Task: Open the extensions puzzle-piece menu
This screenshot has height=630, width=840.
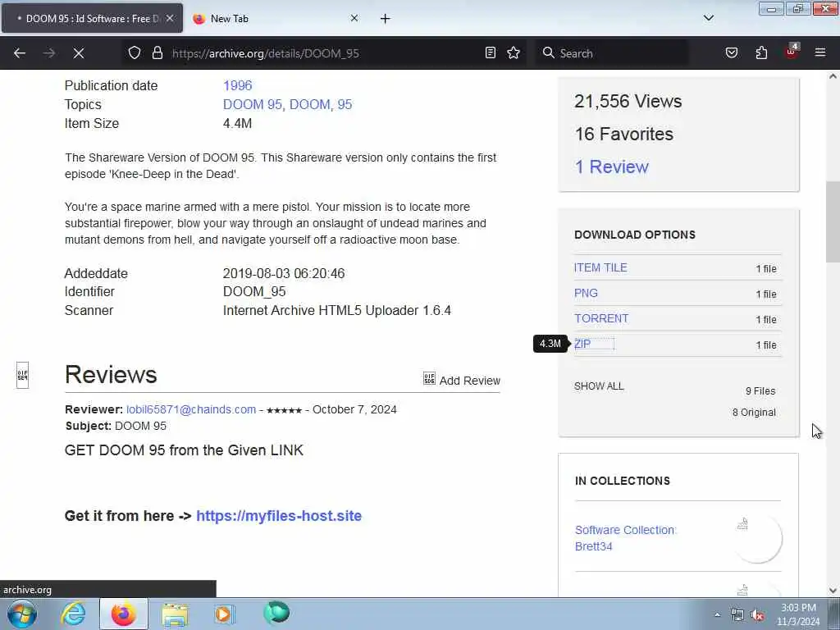Action: pyautogui.click(x=761, y=52)
